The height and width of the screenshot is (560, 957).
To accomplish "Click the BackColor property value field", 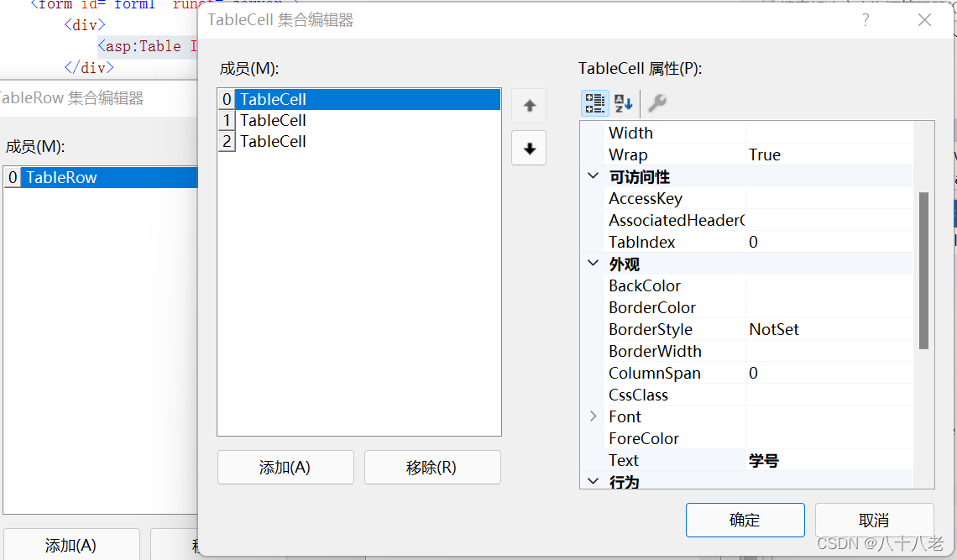I will tap(829, 285).
